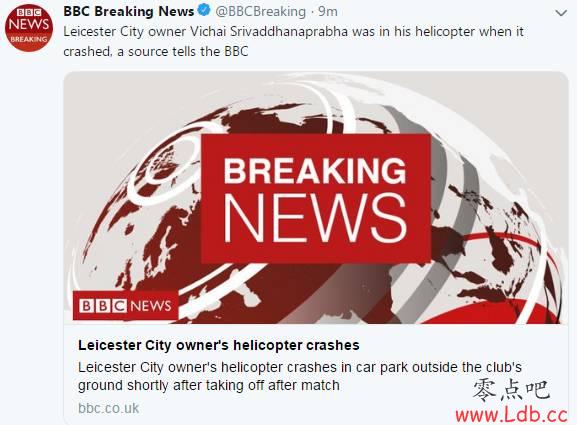This screenshot has width=577, height=425.
Task: Open the bbc.co.uk source link
Action: tap(109, 408)
